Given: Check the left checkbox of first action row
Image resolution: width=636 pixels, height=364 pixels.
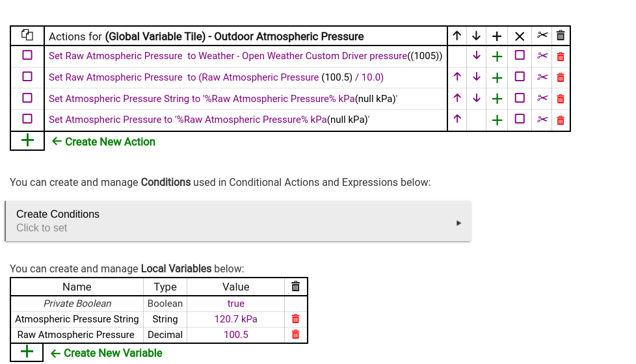Looking at the screenshot, I should tap(27, 55).
